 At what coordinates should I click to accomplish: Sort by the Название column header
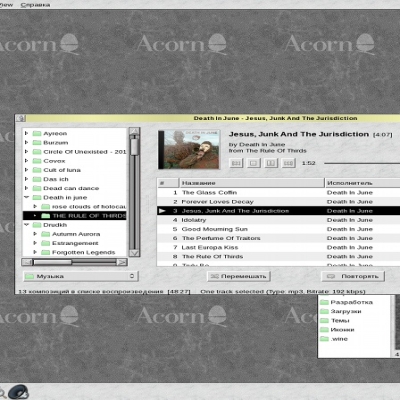[252, 183]
